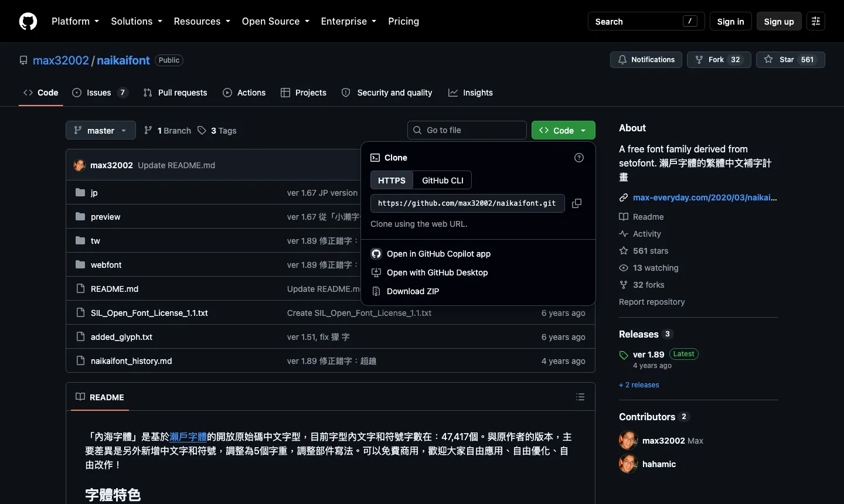Open the ver 1.89 latest release

[649, 355]
